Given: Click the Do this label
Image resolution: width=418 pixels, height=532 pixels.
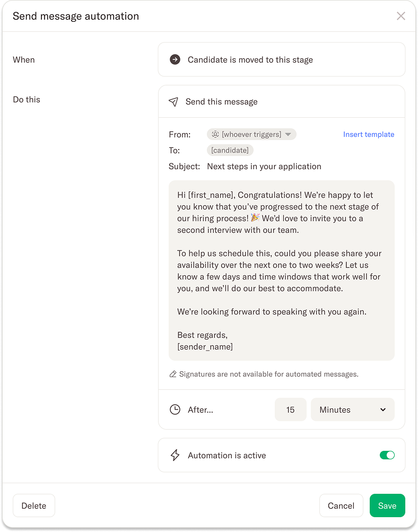Looking at the screenshot, I should [27, 99].
